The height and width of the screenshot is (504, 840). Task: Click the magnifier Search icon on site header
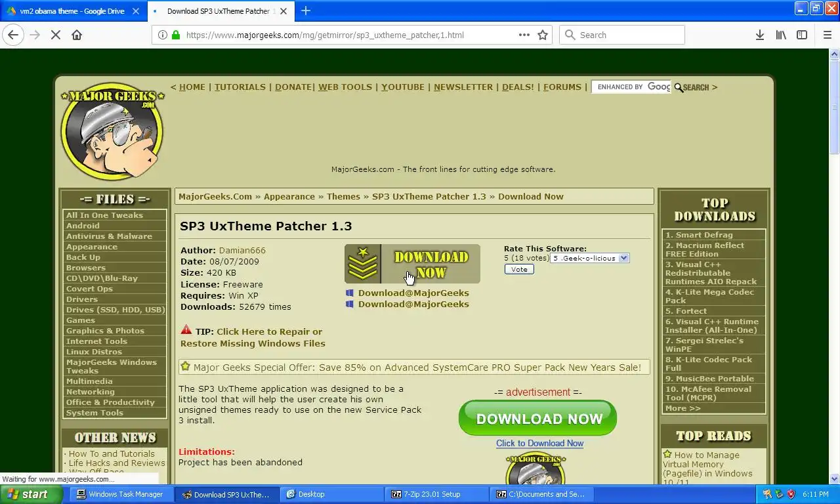(x=692, y=87)
